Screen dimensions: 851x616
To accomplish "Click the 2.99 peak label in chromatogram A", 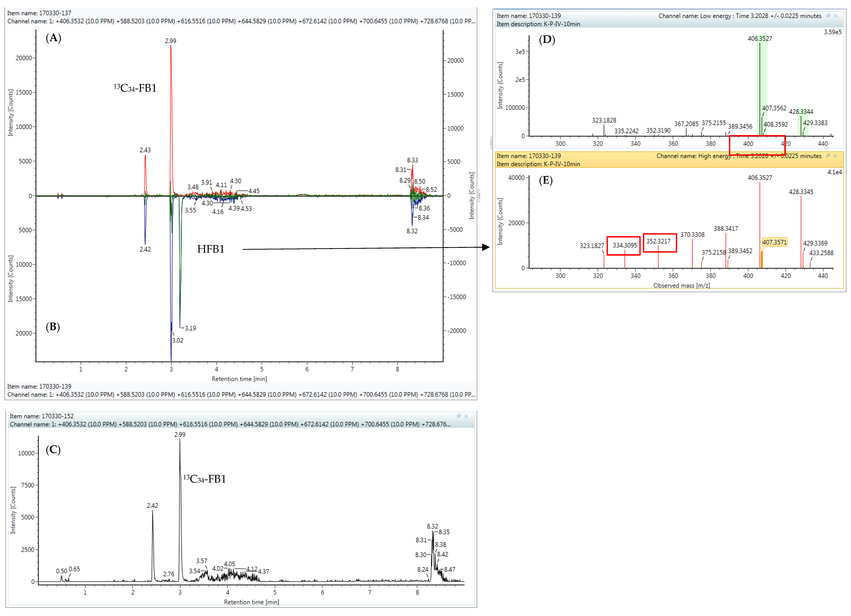I will click(171, 41).
